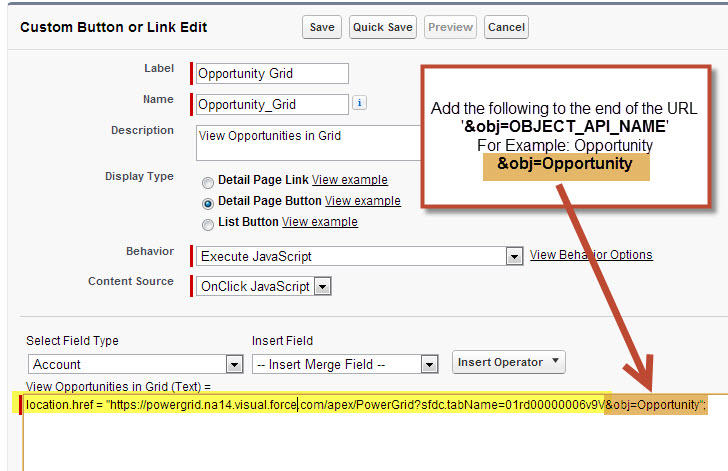Click the Preview button

tap(449, 28)
